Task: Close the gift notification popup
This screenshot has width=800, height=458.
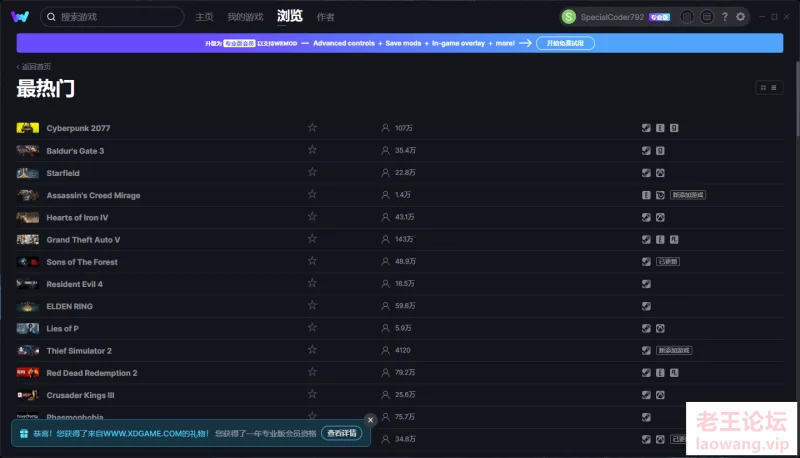Action: pos(370,420)
